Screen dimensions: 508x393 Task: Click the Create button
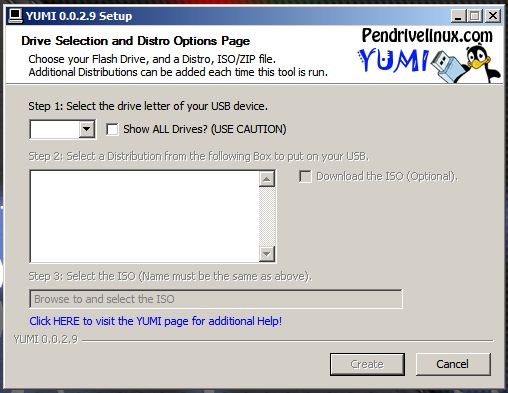tap(367, 364)
